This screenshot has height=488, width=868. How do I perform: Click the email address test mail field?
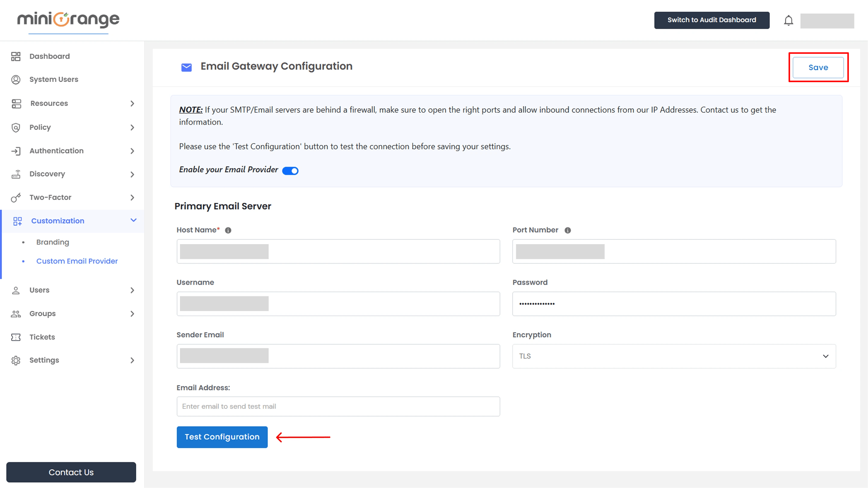click(338, 406)
